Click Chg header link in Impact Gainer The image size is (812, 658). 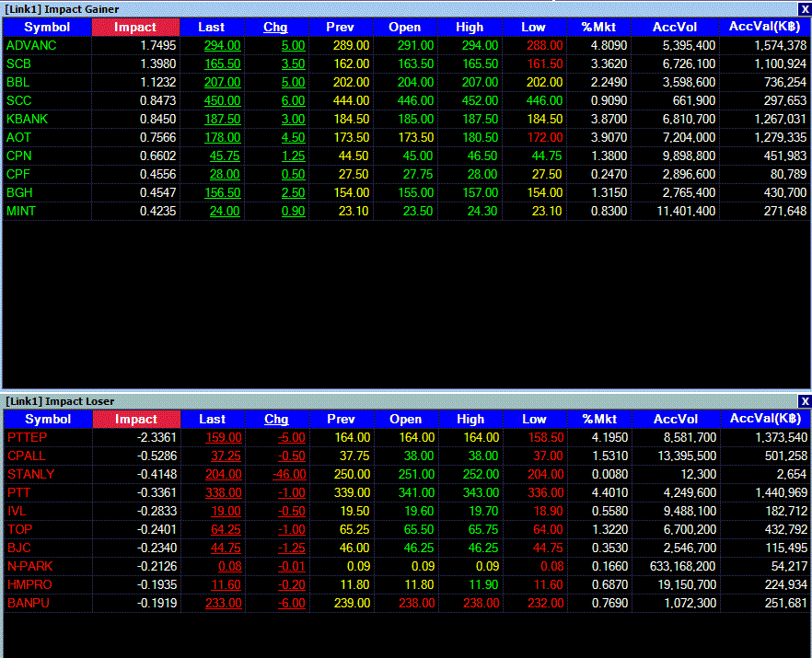pos(275,28)
